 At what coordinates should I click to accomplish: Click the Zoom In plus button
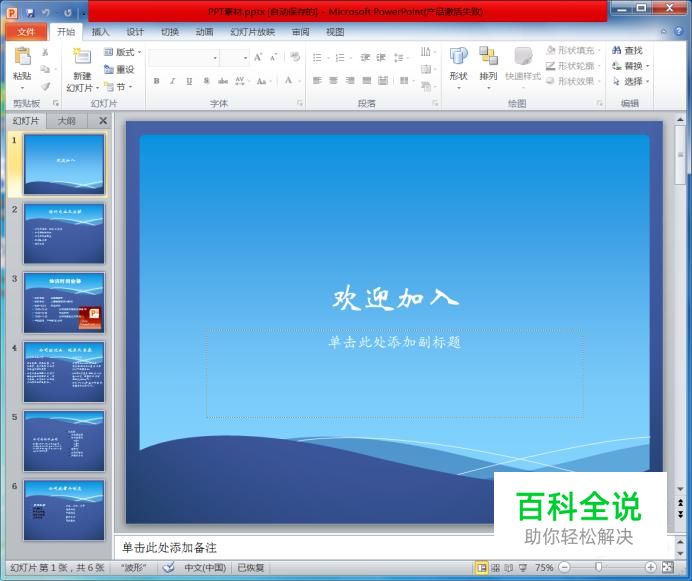(x=651, y=567)
